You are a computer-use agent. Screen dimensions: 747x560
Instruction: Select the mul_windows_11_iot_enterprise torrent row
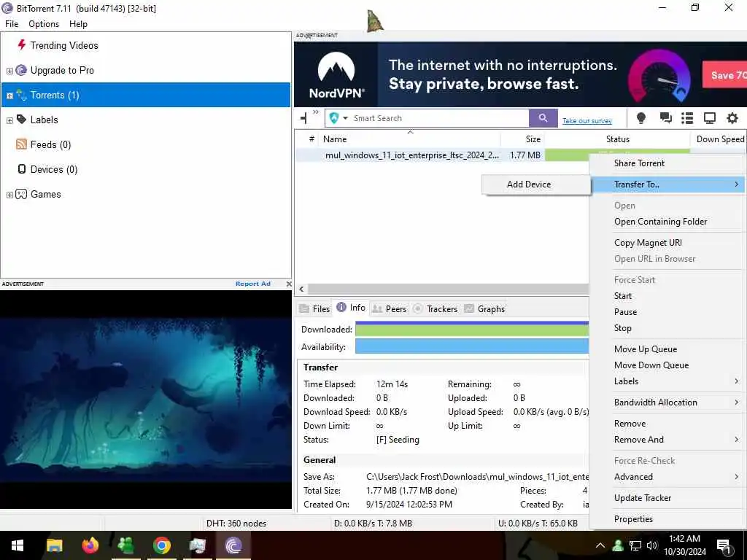tap(442, 155)
